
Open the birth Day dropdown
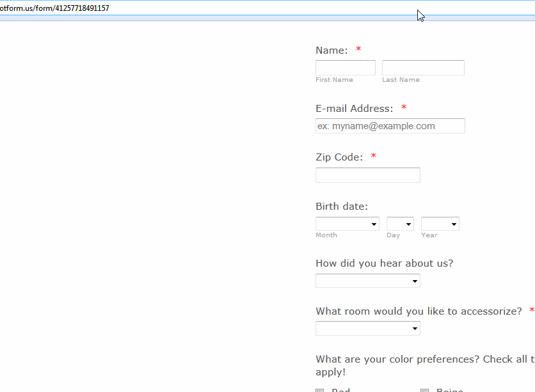pyautogui.click(x=399, y=223)
